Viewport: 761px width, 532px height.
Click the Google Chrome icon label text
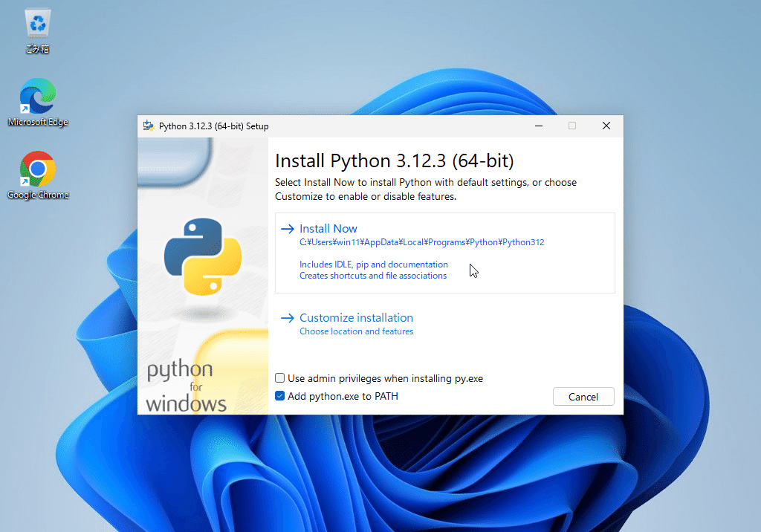pyautogui.click(x=38, y=195)
